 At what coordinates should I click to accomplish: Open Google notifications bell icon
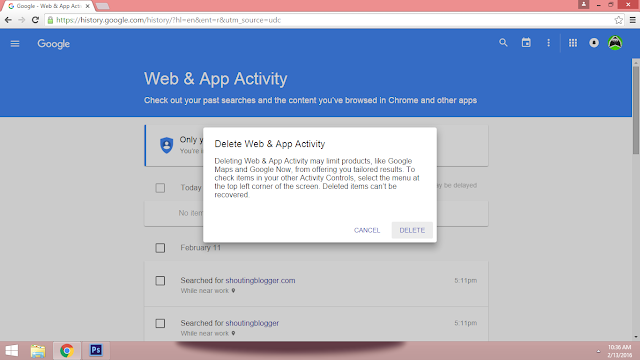(x=594, y=43)
